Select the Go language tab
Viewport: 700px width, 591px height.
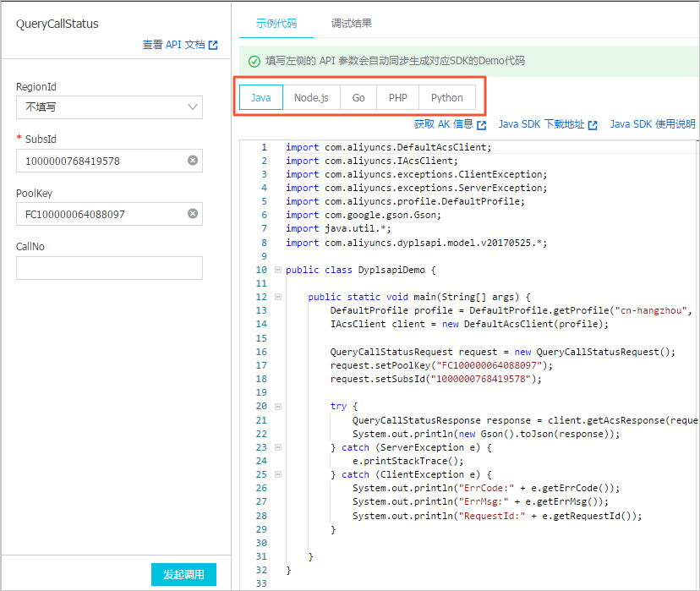(358, 97)
